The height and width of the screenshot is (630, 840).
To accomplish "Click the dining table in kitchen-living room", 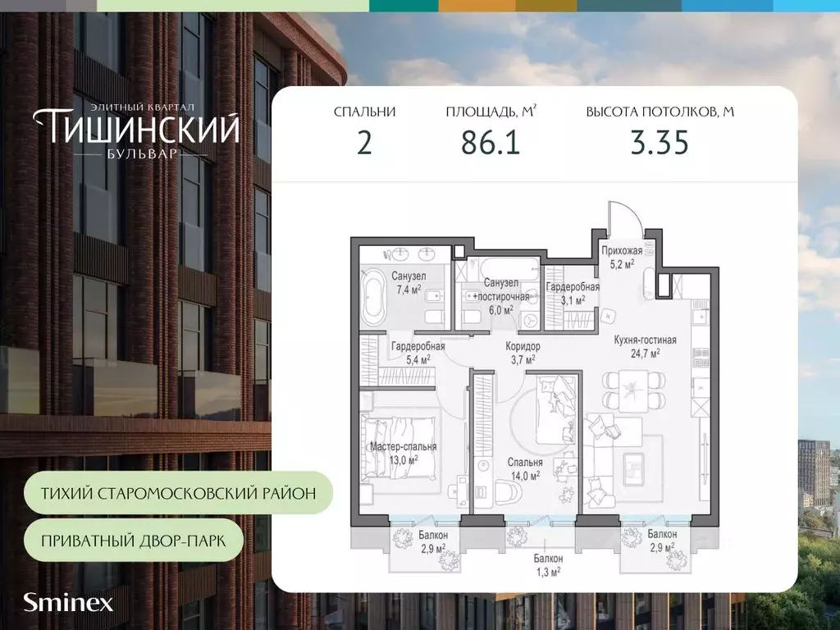I will point(634,390).
